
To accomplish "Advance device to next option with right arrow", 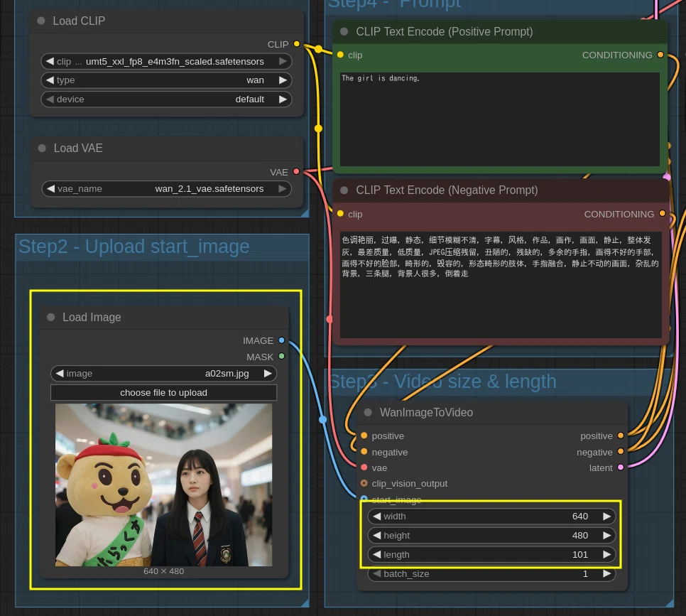I will 283,99.
